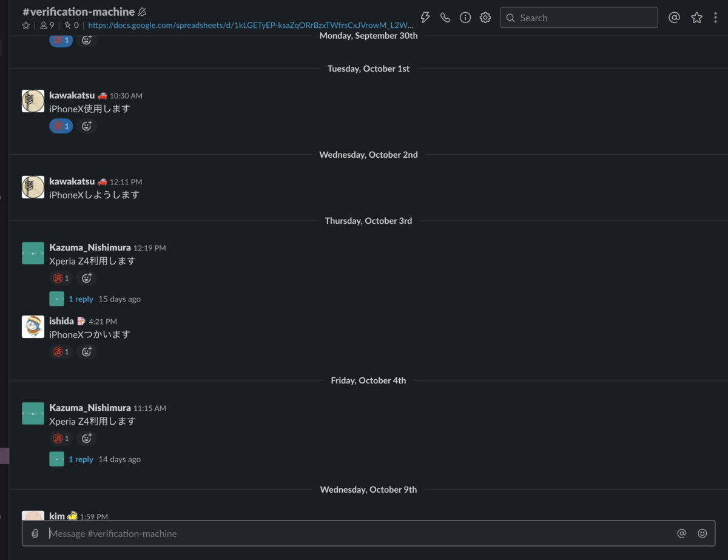The image size is (728, 560).
Task: Select the 4:21 PM message timestamp
Action: click(x=103, y=322)
